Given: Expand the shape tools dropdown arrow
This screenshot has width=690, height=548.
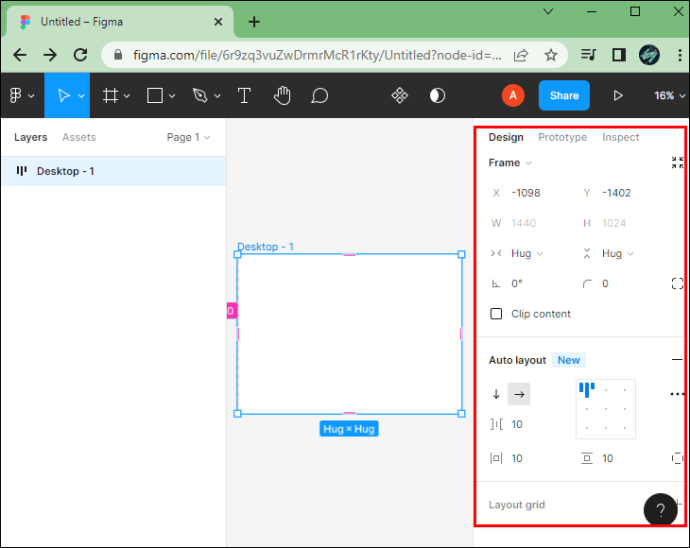Looking at the screenshot, I should [172, 96].
